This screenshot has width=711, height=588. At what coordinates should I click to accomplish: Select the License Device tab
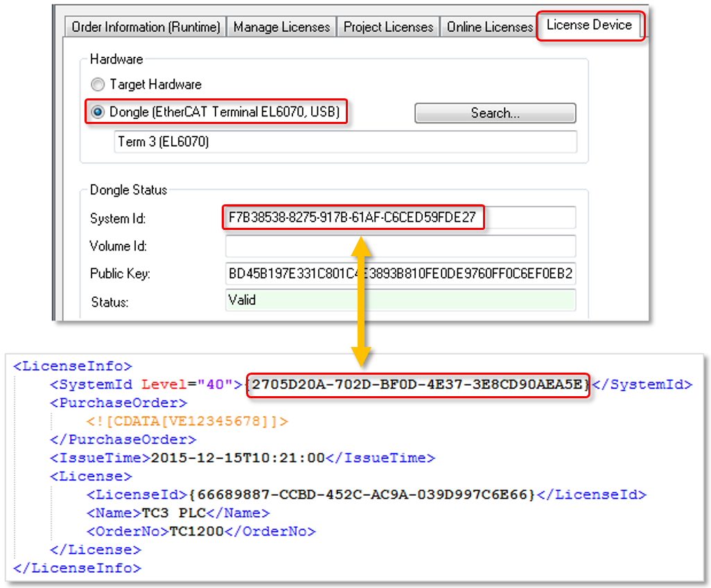point(589,25)
